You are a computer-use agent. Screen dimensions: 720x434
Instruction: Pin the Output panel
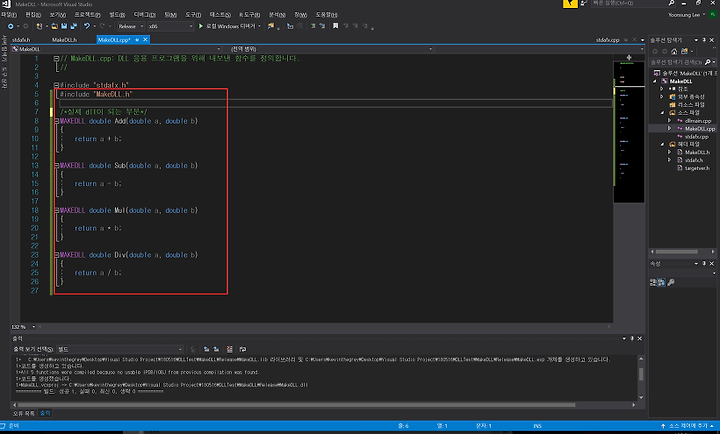click(x=632, y=338)
